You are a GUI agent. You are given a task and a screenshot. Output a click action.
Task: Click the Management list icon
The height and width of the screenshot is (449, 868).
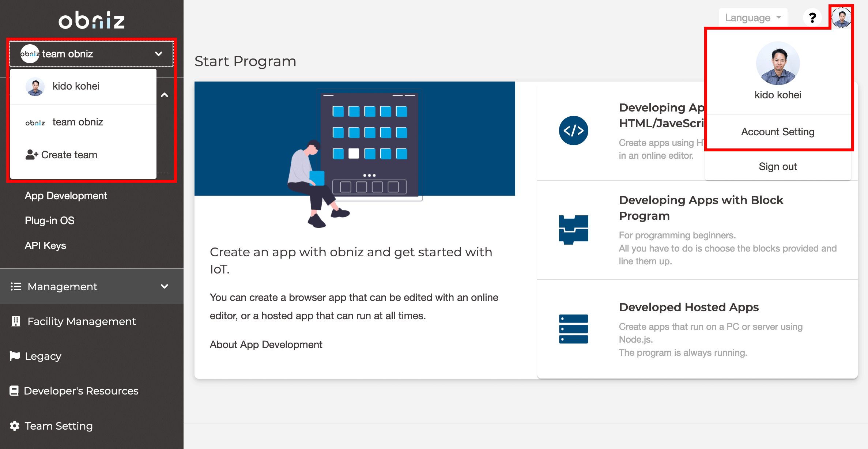(16, 286)
